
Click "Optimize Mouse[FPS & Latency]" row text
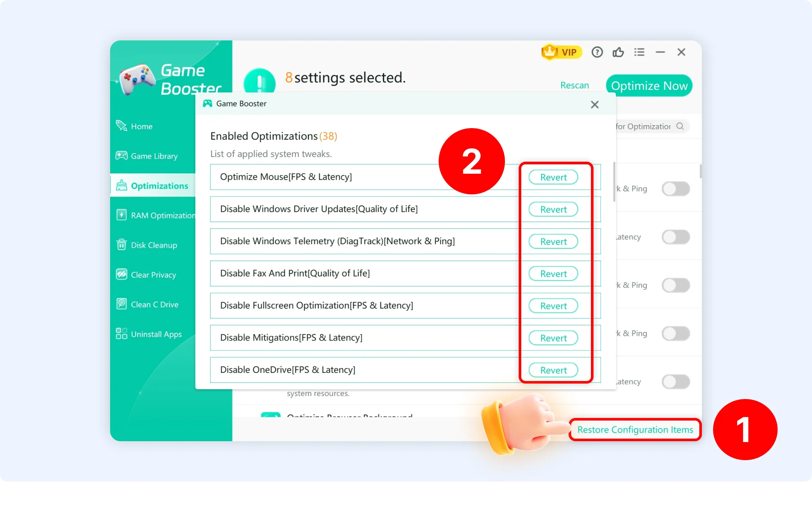click(286, 177)
